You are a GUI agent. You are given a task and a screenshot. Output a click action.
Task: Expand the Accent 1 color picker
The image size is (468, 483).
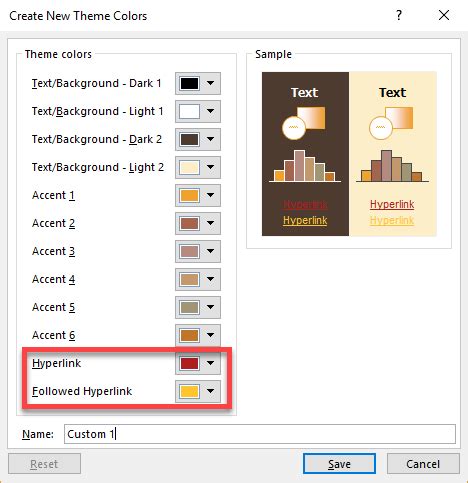[x=198, y=195]
